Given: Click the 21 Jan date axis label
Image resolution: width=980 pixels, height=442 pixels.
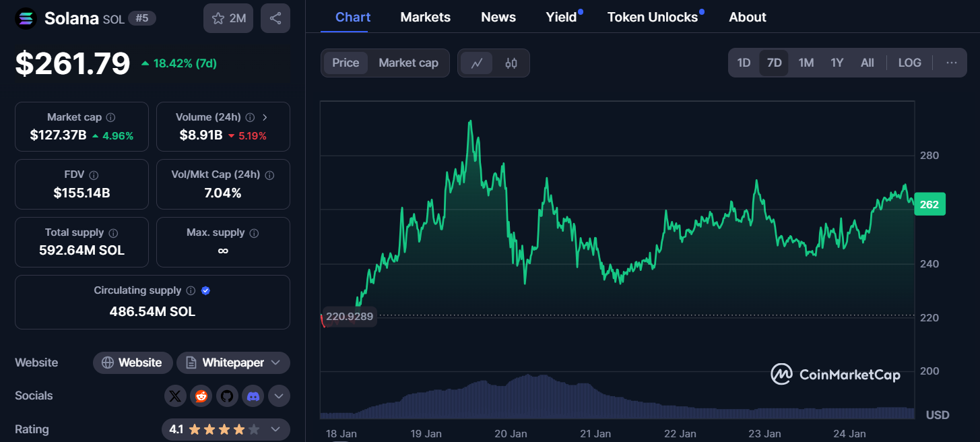Looking at the screenshot, I should [595, 434].
